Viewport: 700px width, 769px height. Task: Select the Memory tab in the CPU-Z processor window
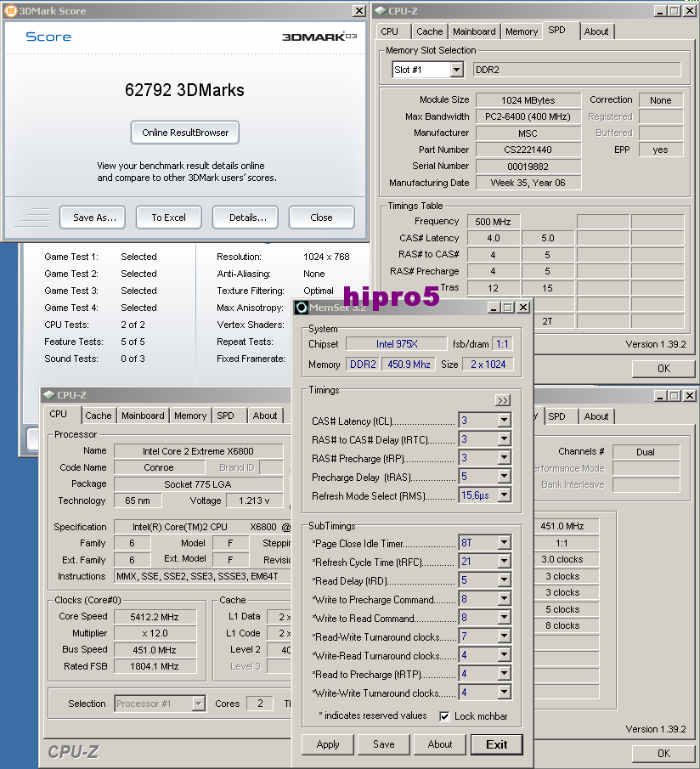click(190, 416)
